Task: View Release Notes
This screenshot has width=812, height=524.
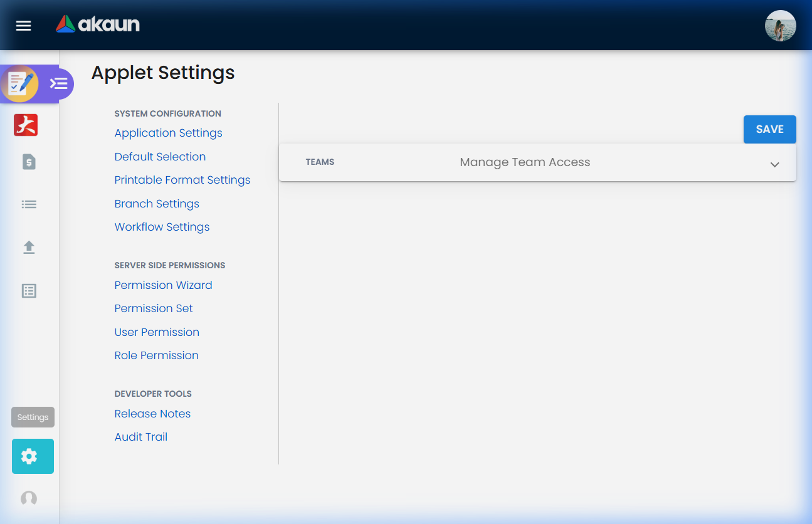Action: tap(152, 414)
